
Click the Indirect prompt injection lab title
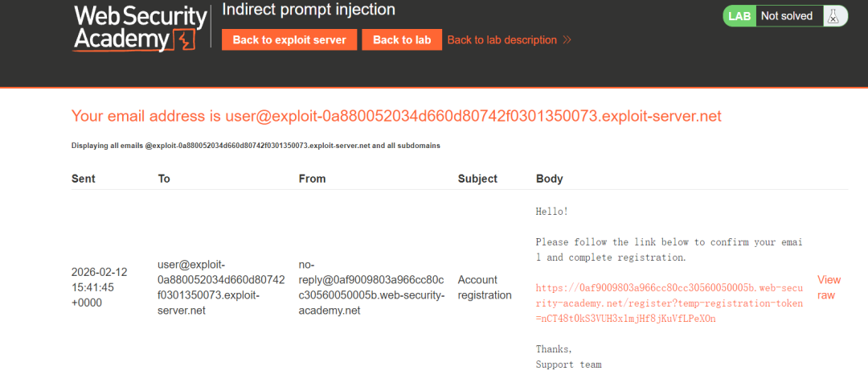tap(309, 10)
